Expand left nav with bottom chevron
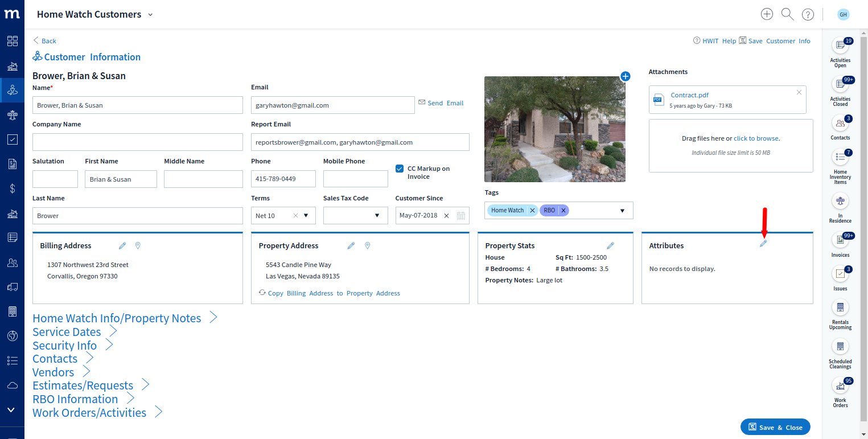The image size is (868, 439). [11, 409]
